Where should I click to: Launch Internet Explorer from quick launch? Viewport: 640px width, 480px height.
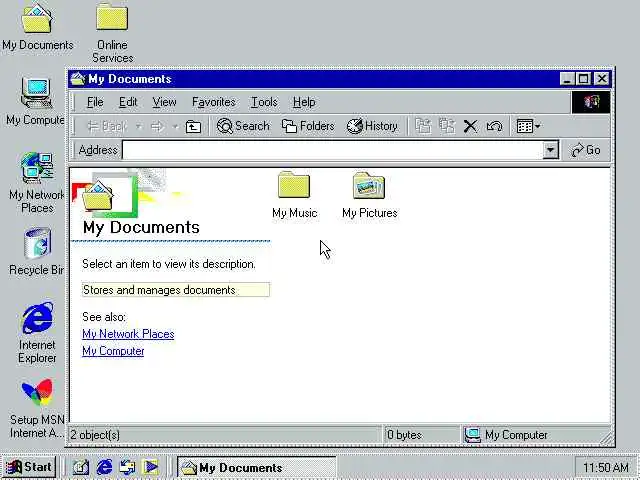[x=104, y=467]
